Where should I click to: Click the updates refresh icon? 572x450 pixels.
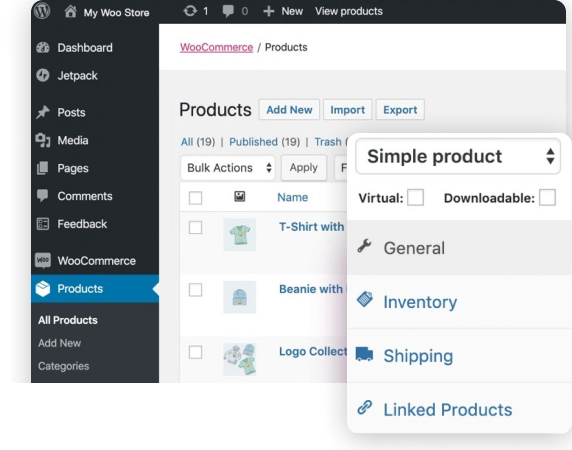pyautogui.click(x=190, y=11)
